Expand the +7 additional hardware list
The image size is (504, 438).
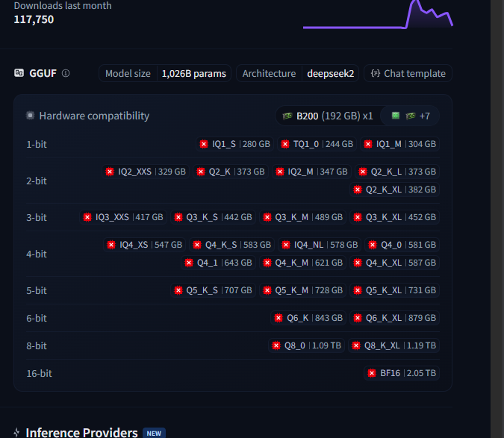410,116
